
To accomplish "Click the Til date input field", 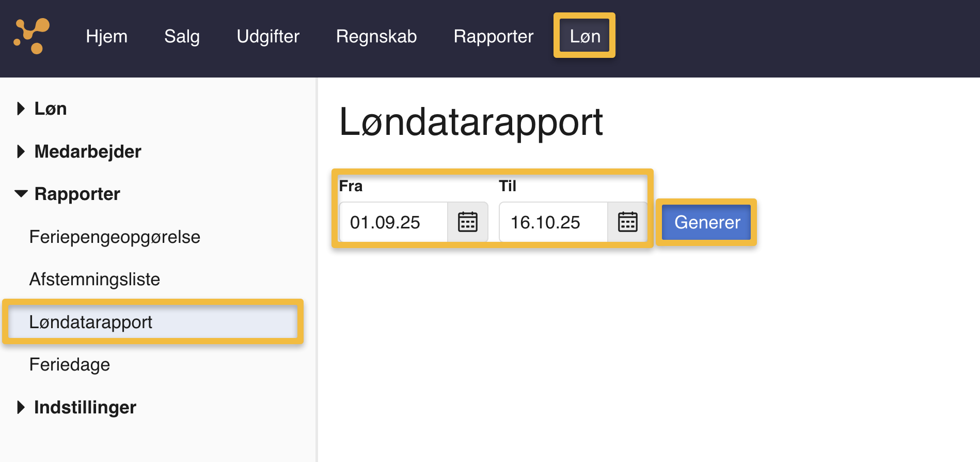I will (552, 222).
